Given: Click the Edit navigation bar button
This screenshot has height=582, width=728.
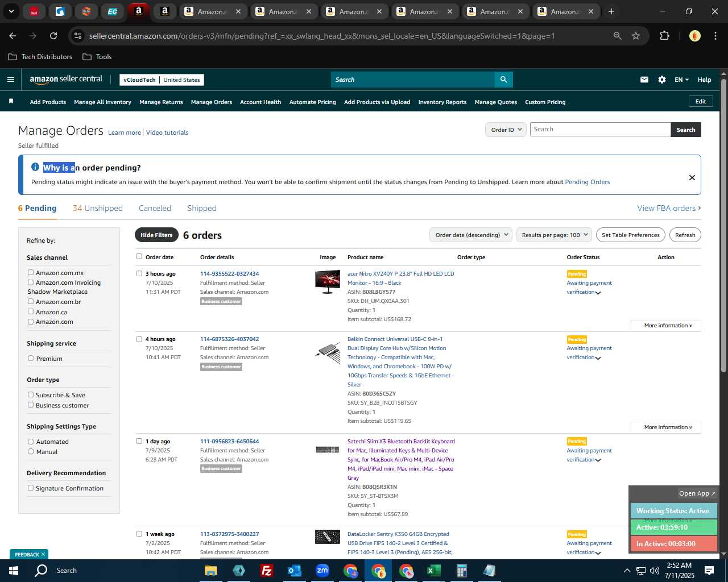Looking at the screenshot, I should click(701, 101).
